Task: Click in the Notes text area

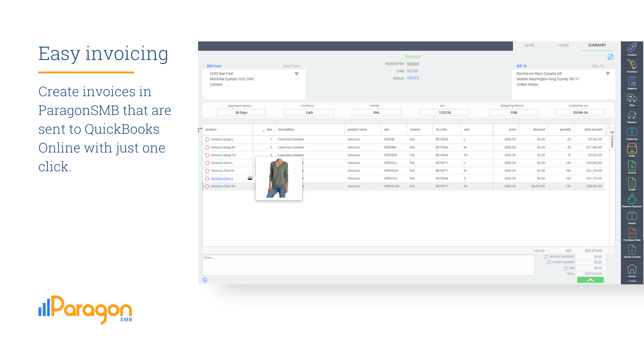Action: point(368,265)
